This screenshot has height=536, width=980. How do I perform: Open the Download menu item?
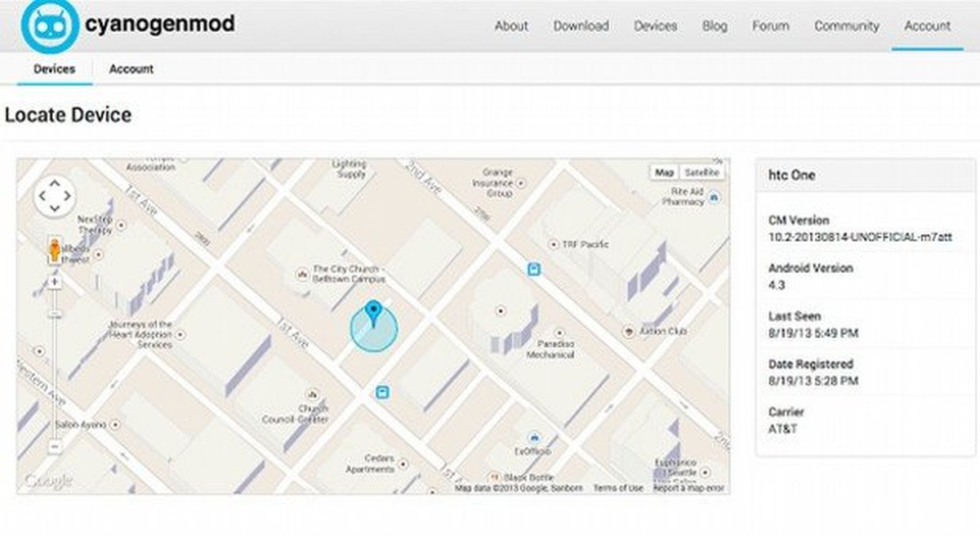click(581, 25)
